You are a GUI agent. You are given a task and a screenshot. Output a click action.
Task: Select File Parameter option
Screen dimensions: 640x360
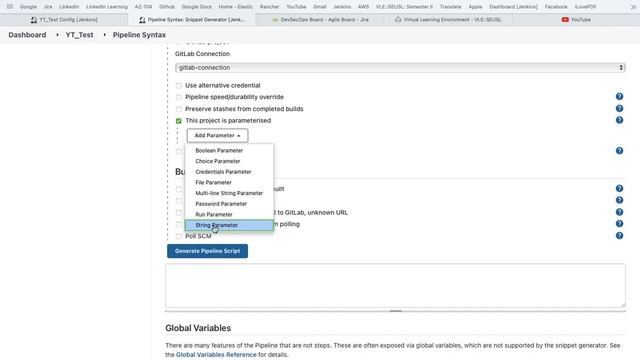tap(229, 182)
